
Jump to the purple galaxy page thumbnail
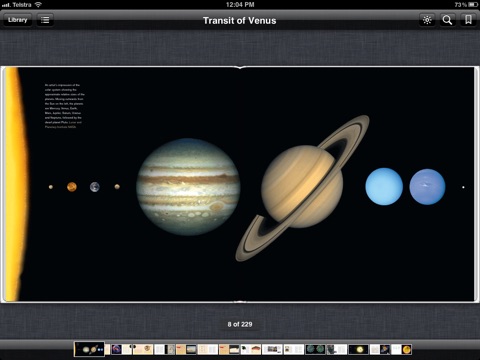click(x=116, y=349)
